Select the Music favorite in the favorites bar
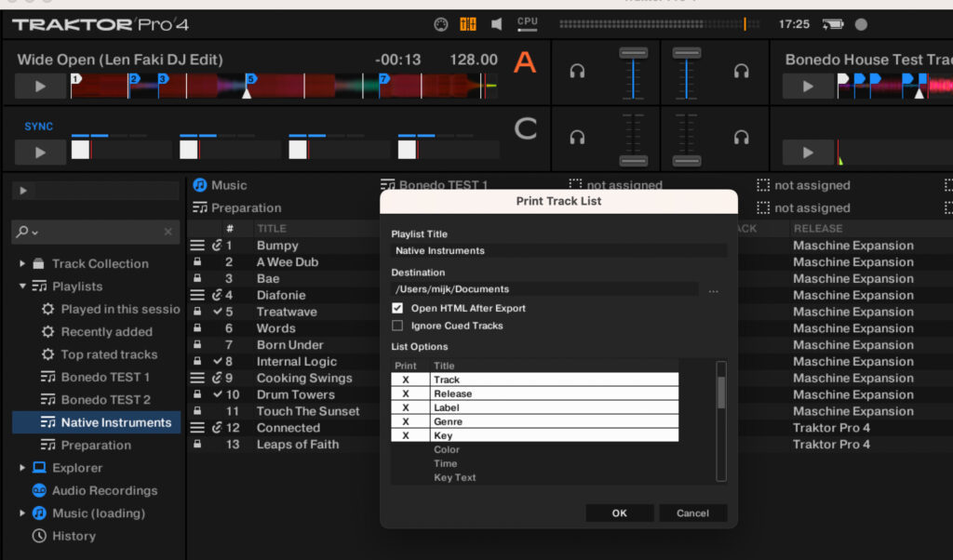 click(220, 185)
